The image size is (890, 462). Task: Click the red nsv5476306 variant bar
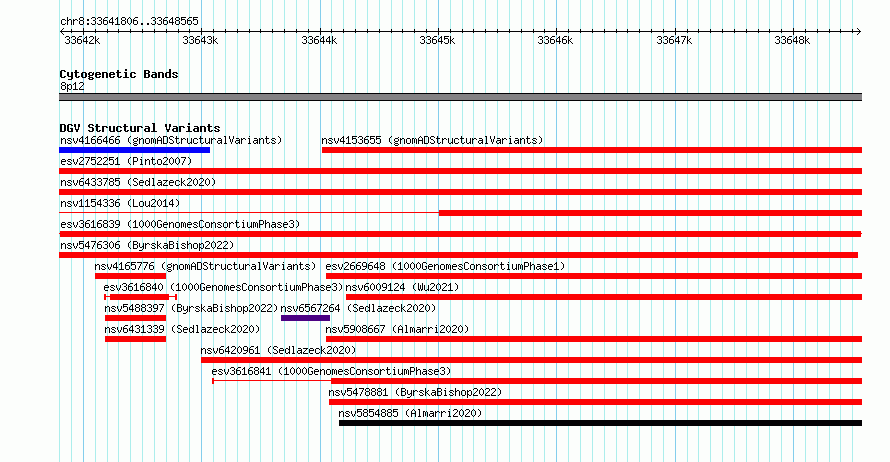459,255
